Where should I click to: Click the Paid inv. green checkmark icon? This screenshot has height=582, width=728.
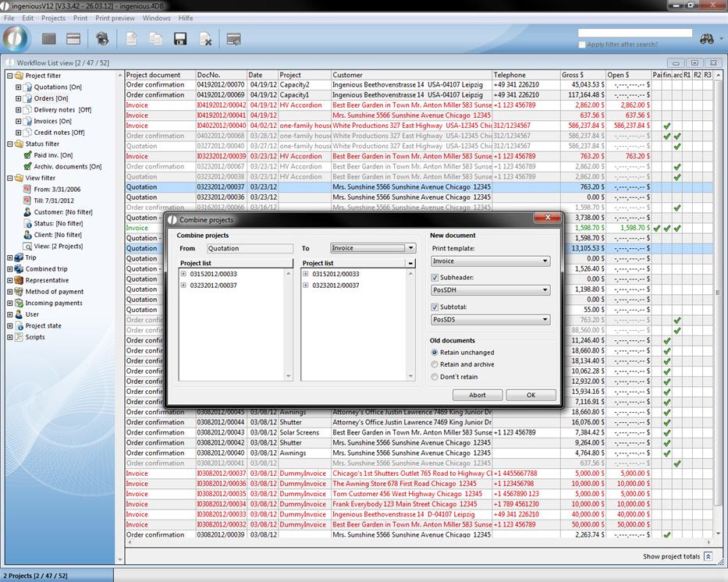[27, 155]
